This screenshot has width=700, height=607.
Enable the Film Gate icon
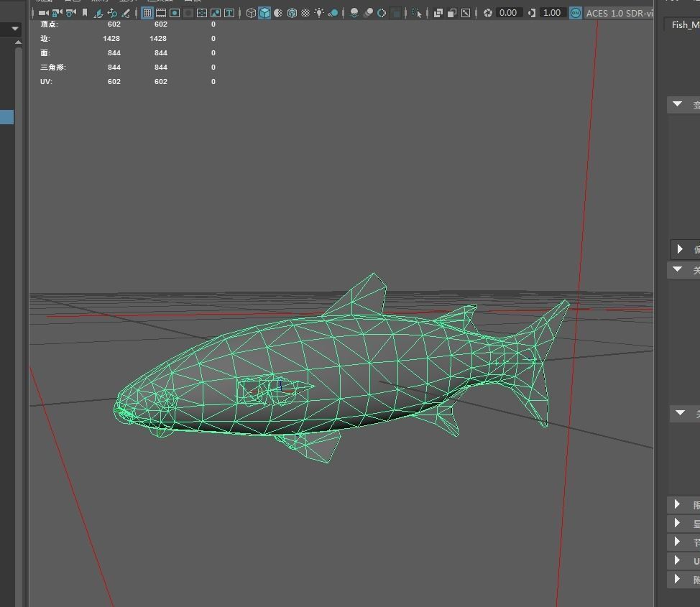pos(161,13)
